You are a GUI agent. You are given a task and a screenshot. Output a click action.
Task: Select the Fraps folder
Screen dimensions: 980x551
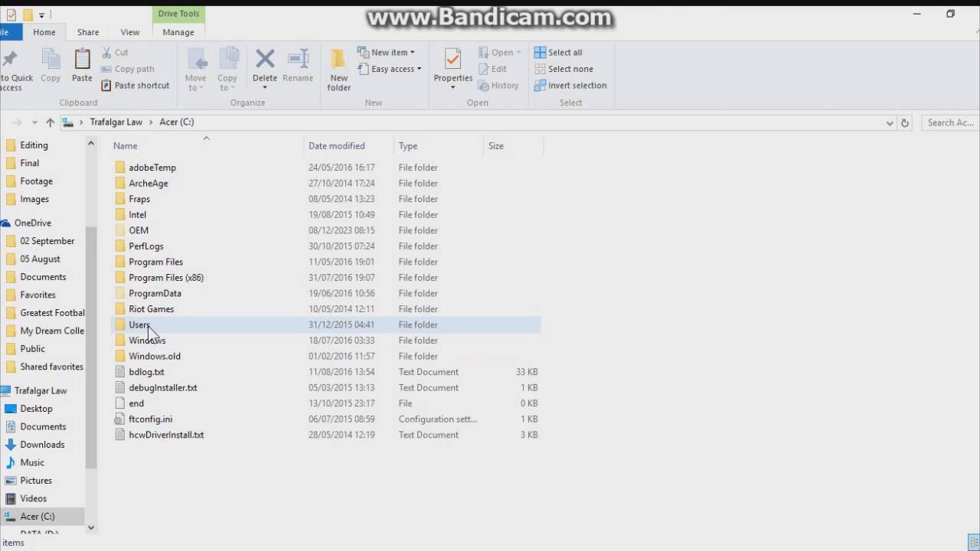click(139, 199)
